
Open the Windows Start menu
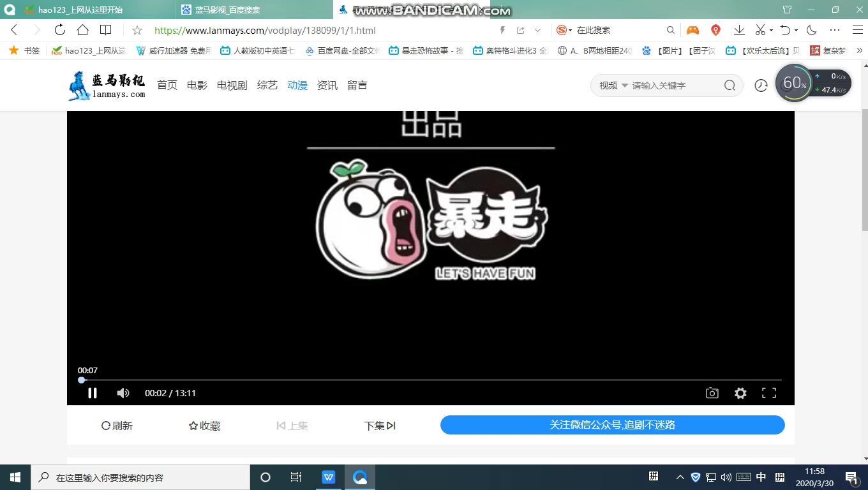coord(15,477)
